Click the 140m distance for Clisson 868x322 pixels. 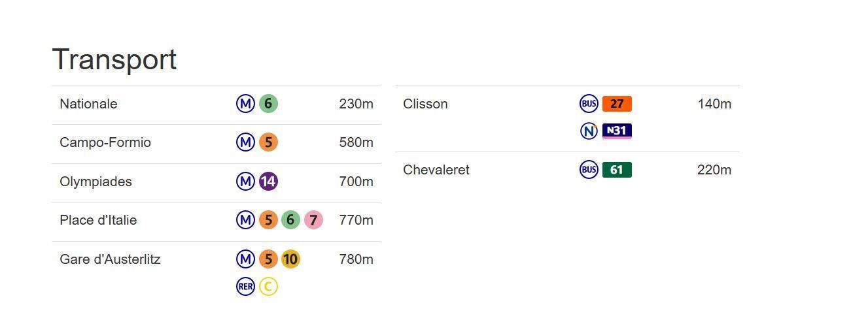click(x=714, y=104)
